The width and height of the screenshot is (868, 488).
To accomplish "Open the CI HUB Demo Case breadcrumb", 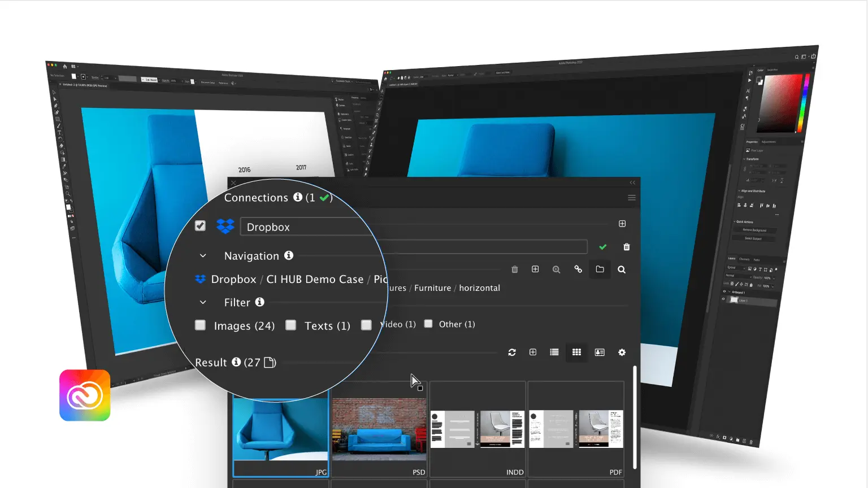I will [315, 279].
